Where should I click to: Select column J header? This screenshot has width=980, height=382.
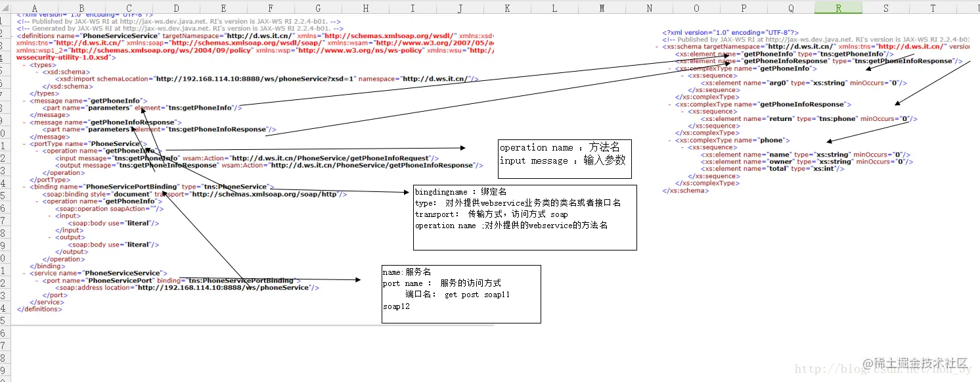click(x=460, y=7)
